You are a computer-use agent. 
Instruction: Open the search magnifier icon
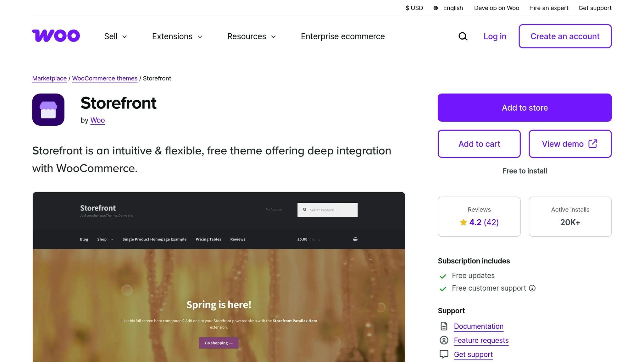click(463, 36)
